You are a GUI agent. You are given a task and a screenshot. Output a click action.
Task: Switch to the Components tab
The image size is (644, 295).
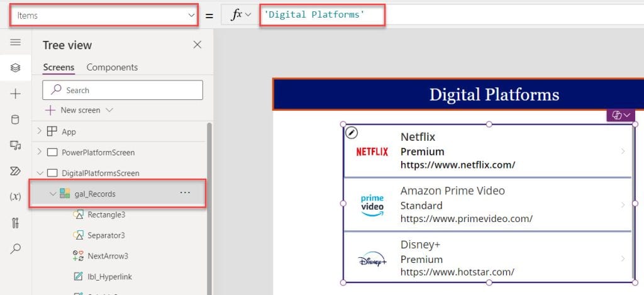pos(112,67)
